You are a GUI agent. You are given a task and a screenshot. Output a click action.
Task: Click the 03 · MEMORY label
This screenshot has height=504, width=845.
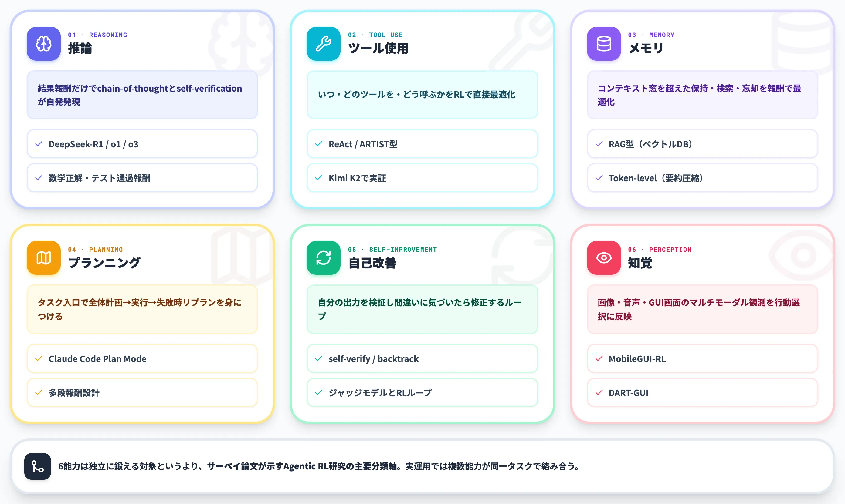[x=651, y=35]
